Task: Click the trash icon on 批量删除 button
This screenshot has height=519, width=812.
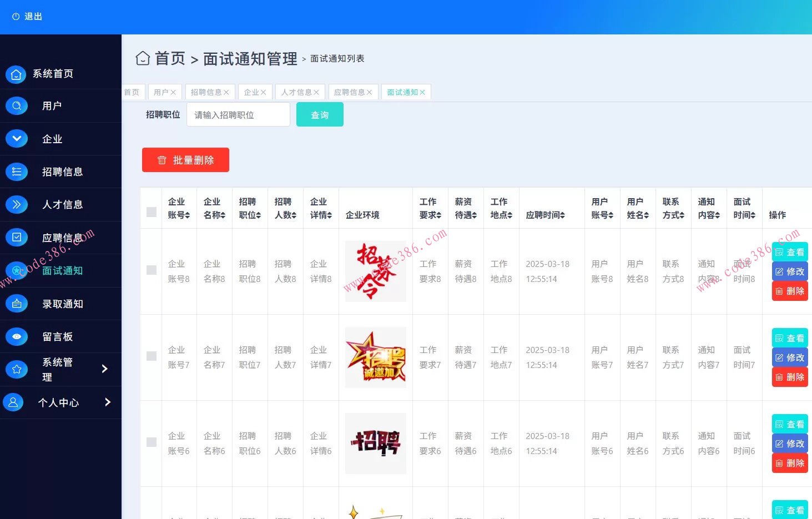Action: [x=162, y=160]
